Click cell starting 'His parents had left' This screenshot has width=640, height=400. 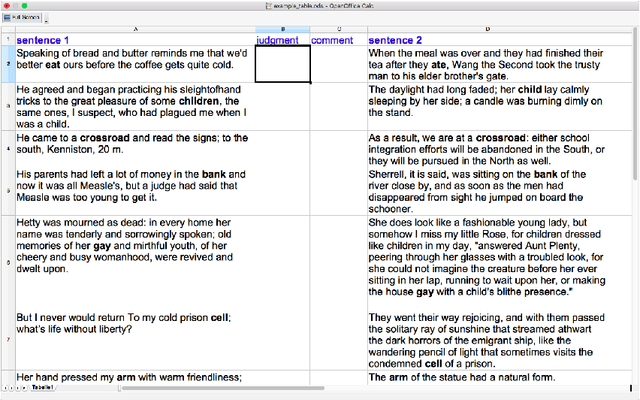pos(136,191)
